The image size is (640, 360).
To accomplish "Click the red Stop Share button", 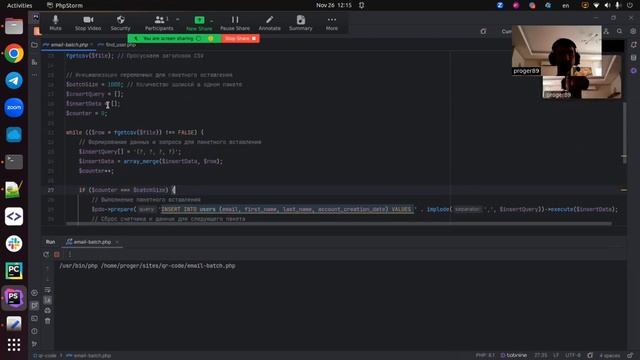I will point(240,38).
